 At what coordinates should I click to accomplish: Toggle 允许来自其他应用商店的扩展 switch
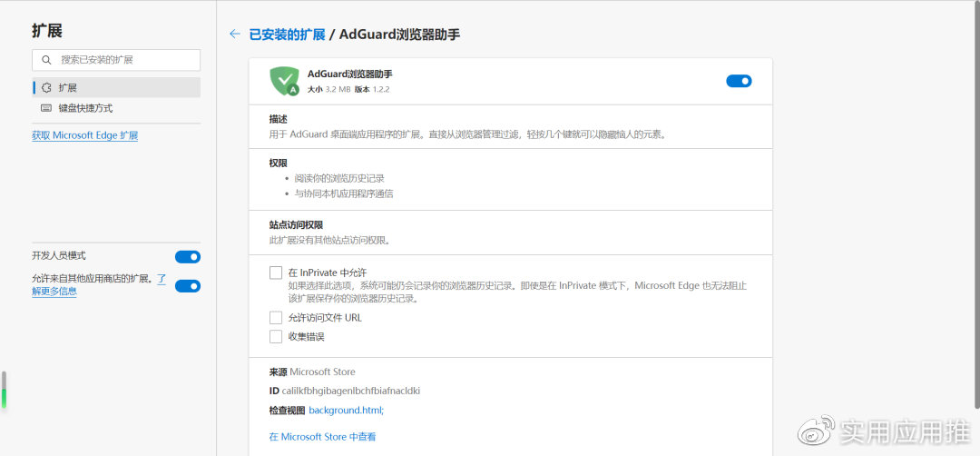188,286
